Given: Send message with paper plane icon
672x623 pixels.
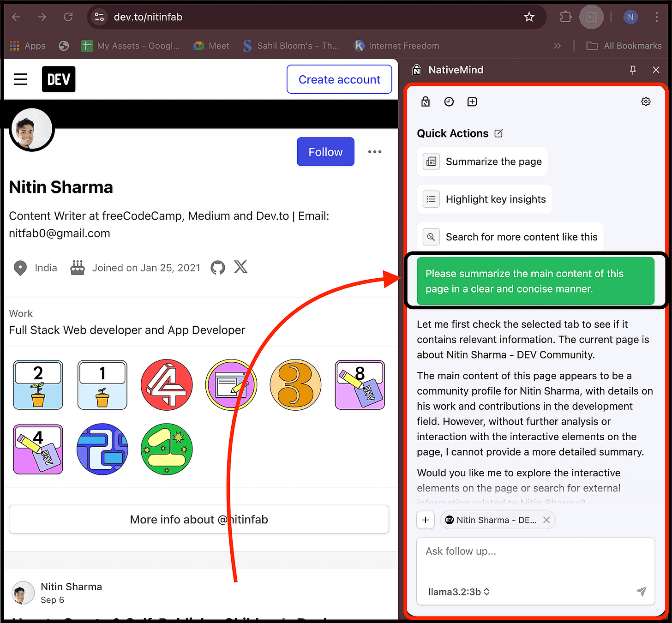Looking at the screenshot, I should [x=642, y=592].
